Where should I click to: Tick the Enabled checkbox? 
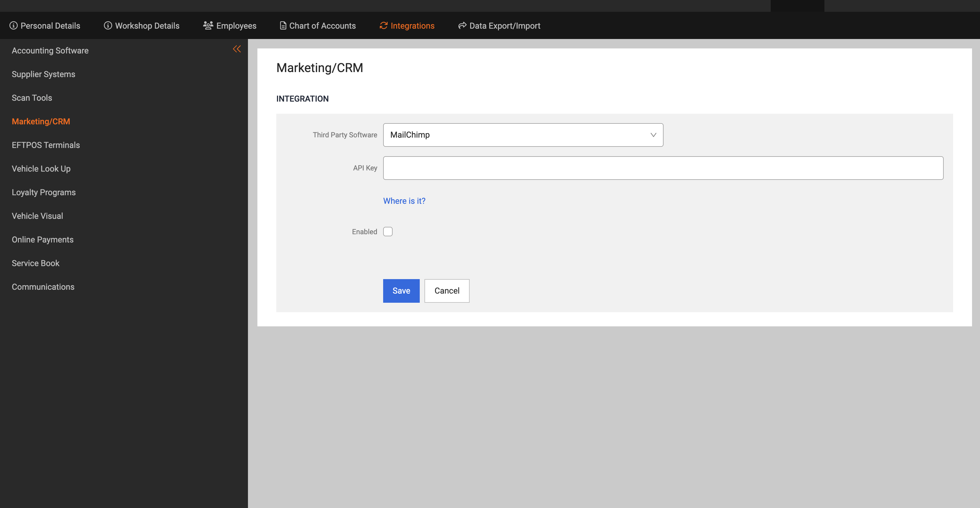[x=388, y=232]
